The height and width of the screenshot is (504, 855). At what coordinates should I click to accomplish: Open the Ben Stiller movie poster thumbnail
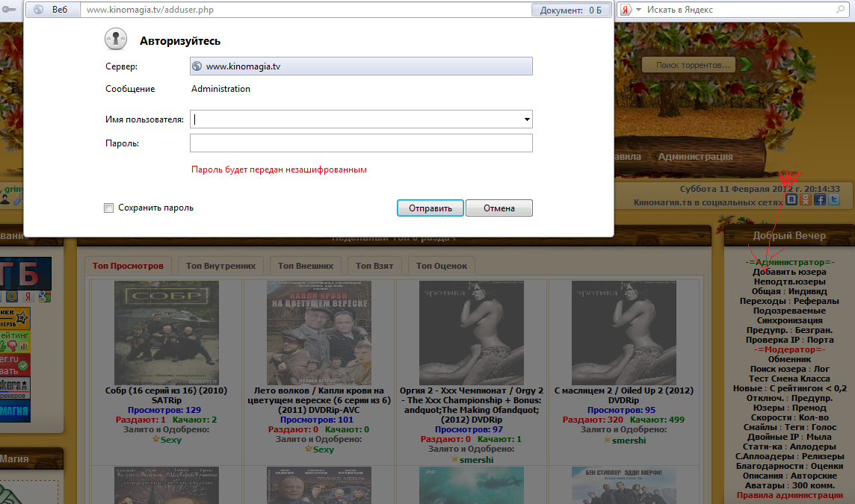click(x=624, y=485)
